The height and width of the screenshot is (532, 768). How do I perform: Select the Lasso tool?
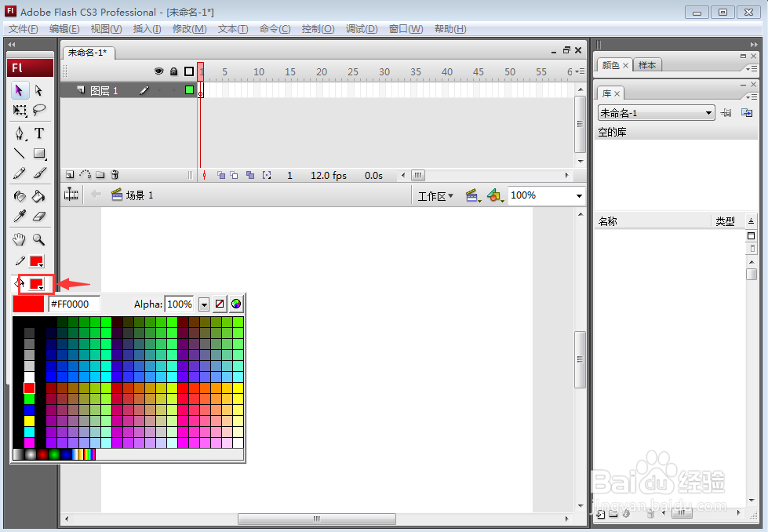38,110
